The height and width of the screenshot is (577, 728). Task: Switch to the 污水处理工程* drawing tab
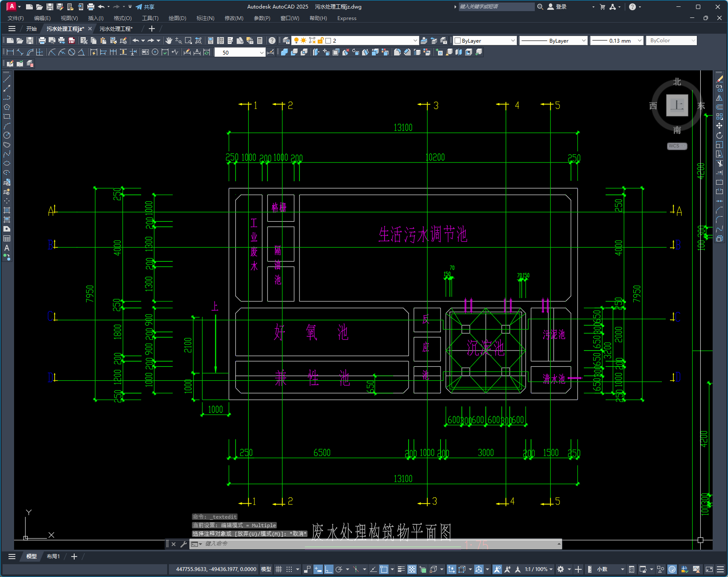coord(116,29)
